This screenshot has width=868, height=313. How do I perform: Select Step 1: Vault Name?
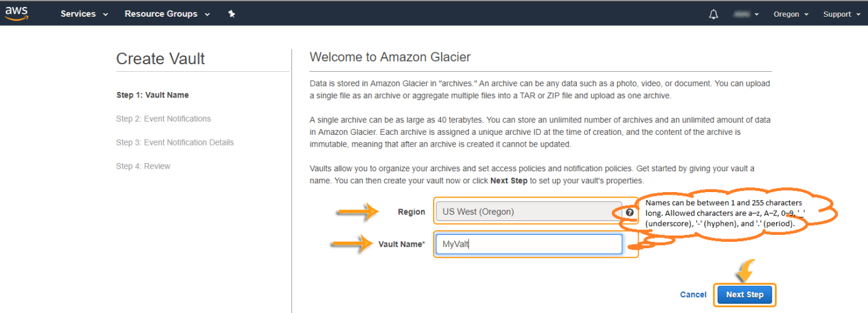pos(152,95)
